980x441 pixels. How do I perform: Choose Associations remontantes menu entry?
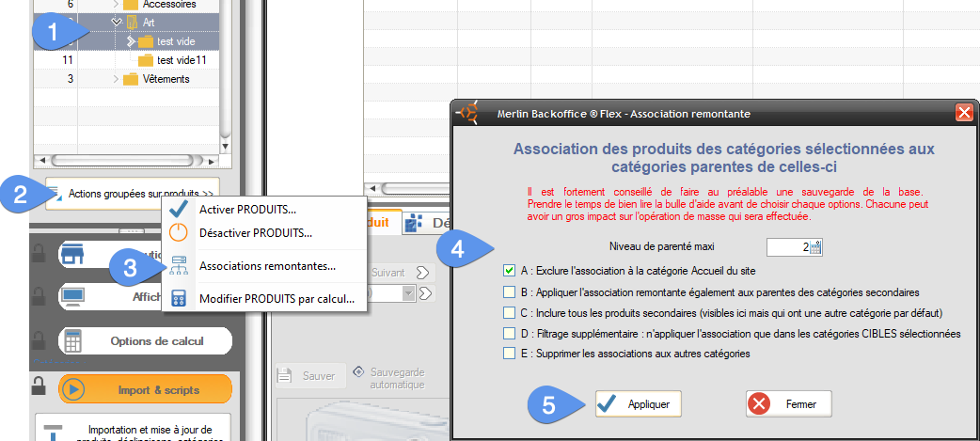pos(267,266)
